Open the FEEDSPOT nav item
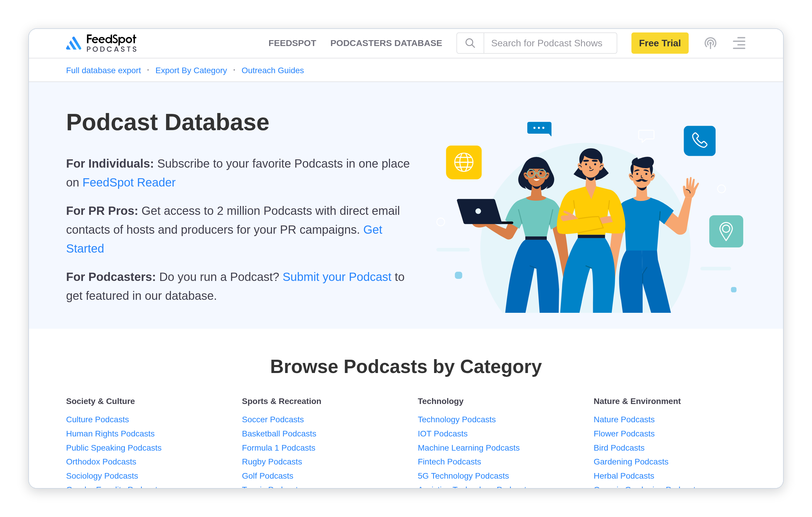Viewport: 812px width, 517px height. [x=292, y=43]
